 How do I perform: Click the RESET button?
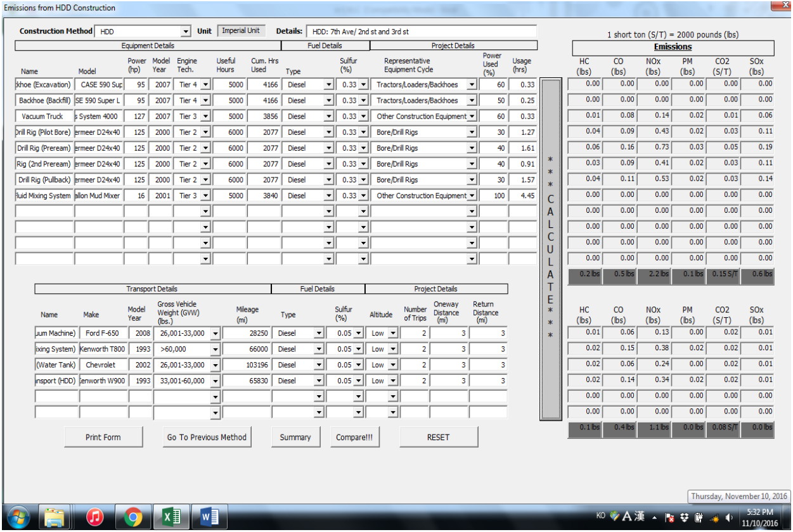438,437
